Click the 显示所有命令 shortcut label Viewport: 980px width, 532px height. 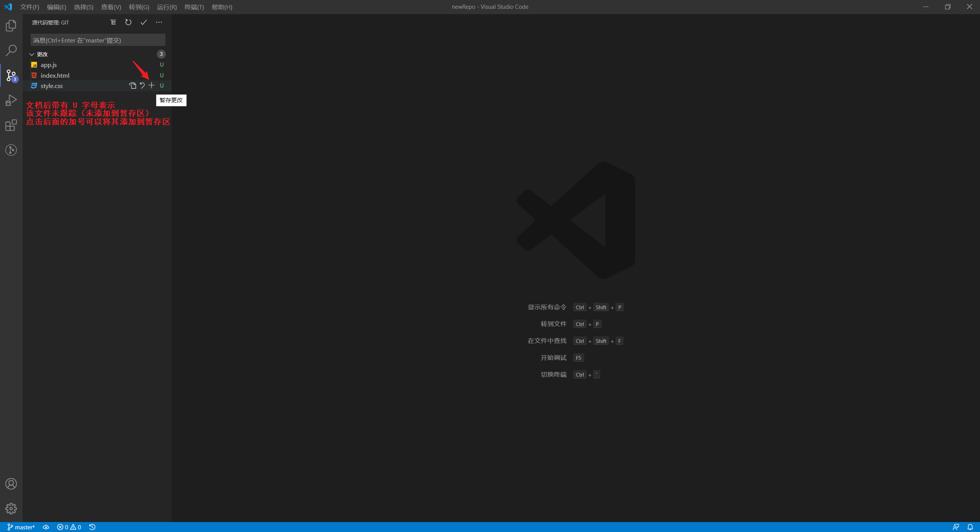[x=547, y=307]
